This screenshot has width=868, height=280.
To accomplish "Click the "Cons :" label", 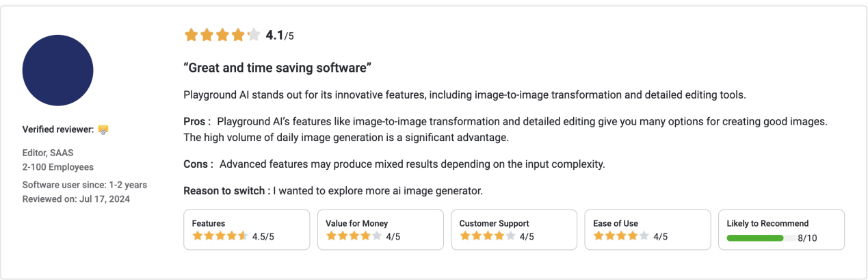I will coord(198,164).
